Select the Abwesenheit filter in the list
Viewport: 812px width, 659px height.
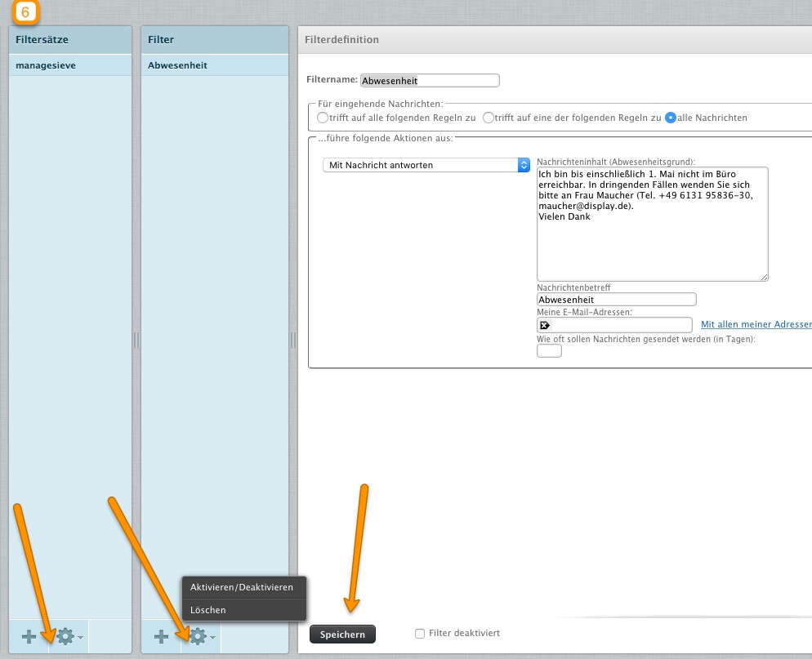[x=214, y=65]
